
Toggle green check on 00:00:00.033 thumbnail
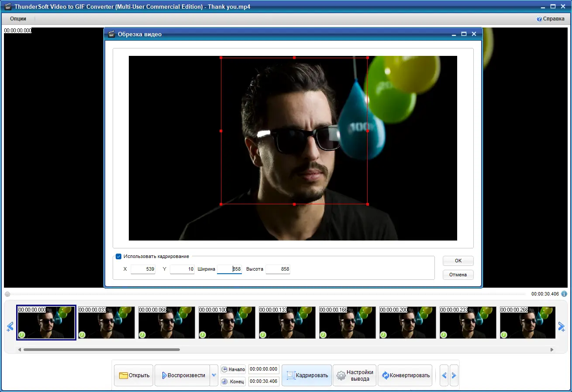(82, 335)
